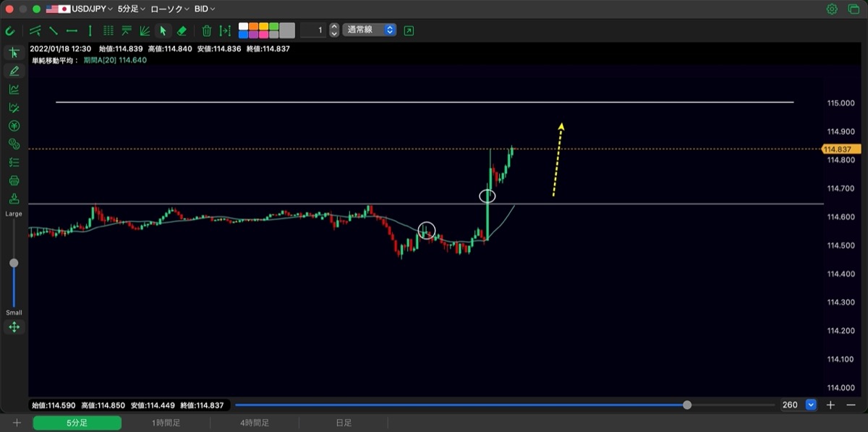Image resolution: width=868 pixels, height=432 pixels.
Task: Add a new tab with plus button
Action: pyautogui.click(x=17, y=423)
